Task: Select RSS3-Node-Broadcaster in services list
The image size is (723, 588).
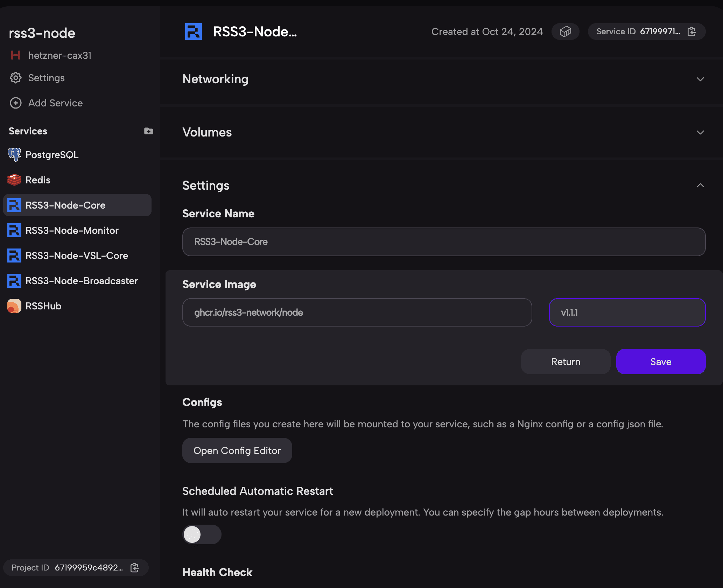Action: 77,281
